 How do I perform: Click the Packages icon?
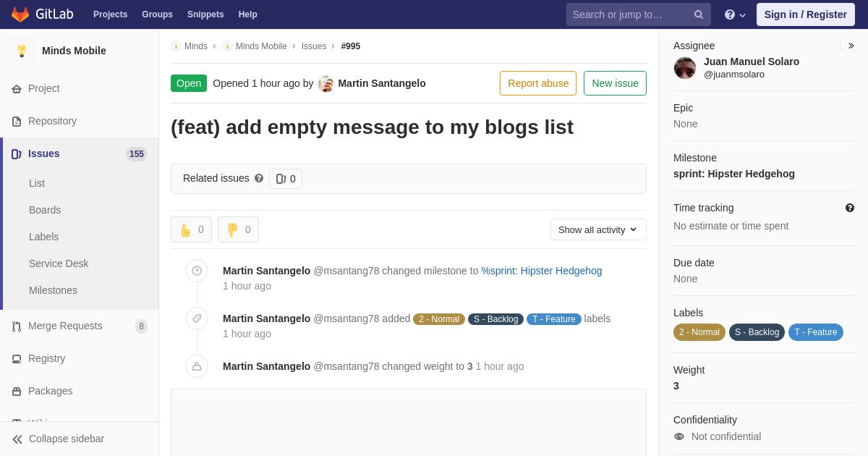coord(17,392)
